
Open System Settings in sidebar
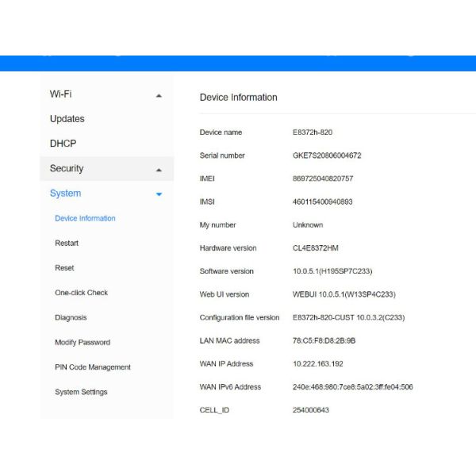(x=81, y=392)
